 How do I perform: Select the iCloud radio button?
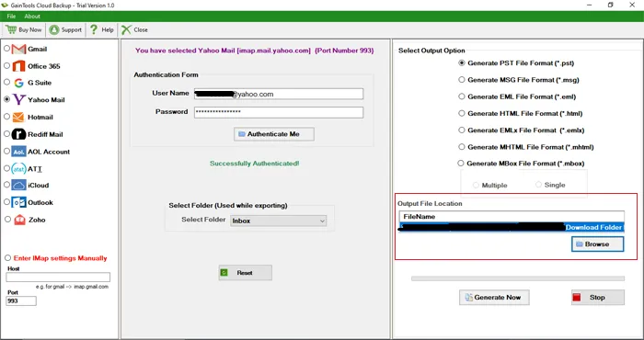7,185
